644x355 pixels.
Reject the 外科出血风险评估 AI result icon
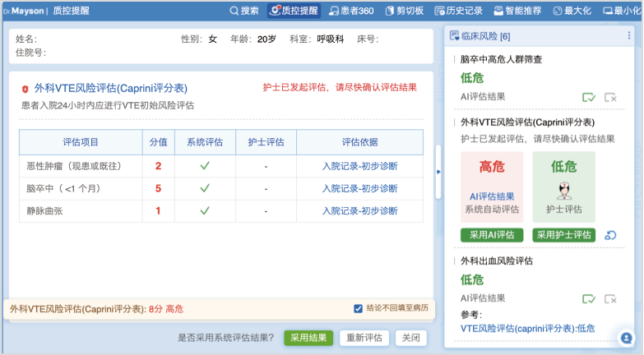click(610, 299)
